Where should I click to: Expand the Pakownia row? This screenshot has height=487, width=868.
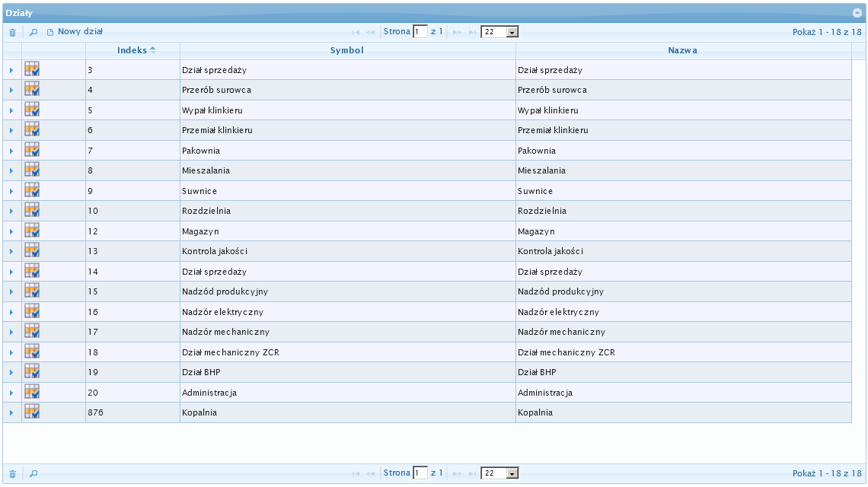(x=11, y=151)
